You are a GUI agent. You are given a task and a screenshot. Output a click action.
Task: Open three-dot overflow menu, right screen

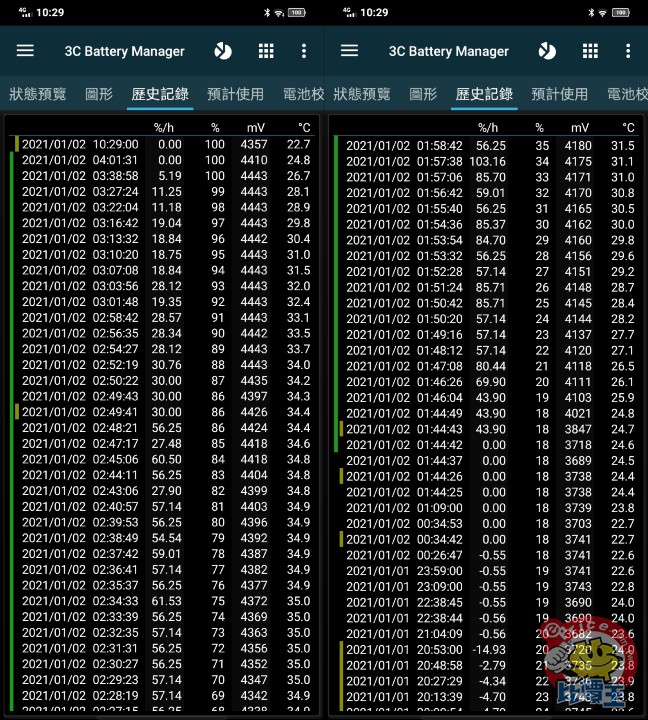[628, 51]
